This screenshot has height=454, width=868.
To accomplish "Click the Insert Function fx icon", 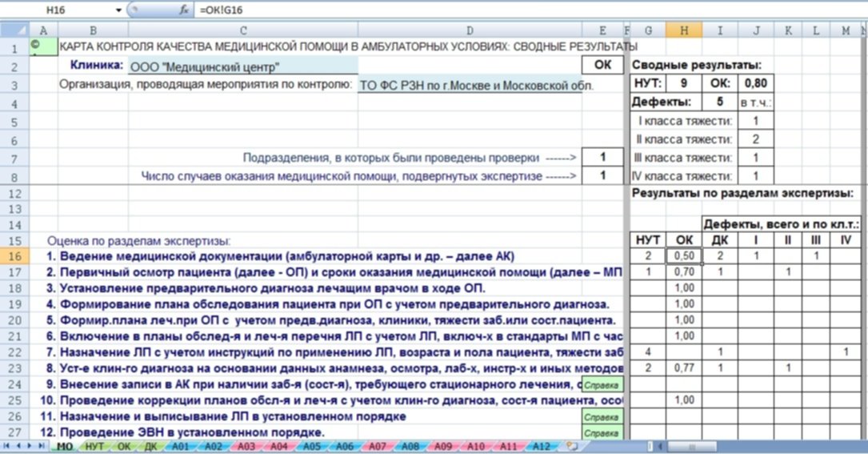I will [x=183, y=10].
